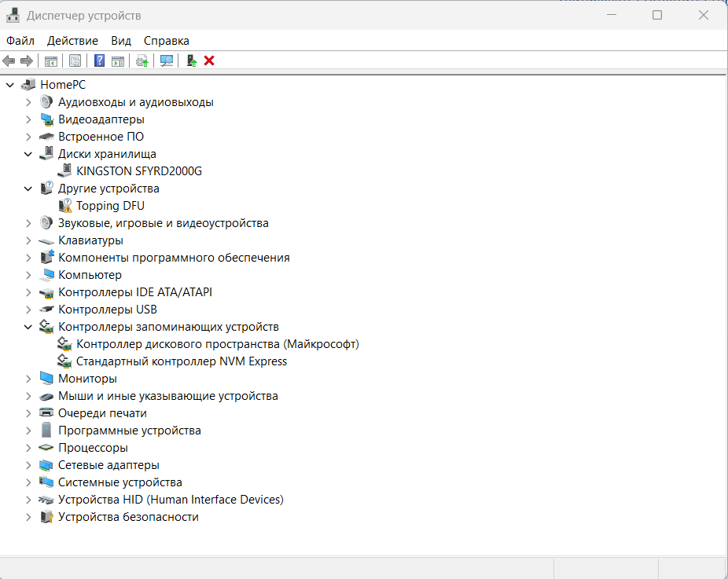
Task: Open the Вид menu
Action: (121, 41)
